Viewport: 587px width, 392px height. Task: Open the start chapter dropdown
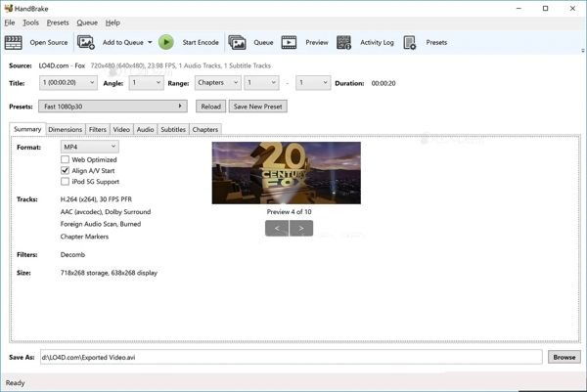[x=261, y=83]
